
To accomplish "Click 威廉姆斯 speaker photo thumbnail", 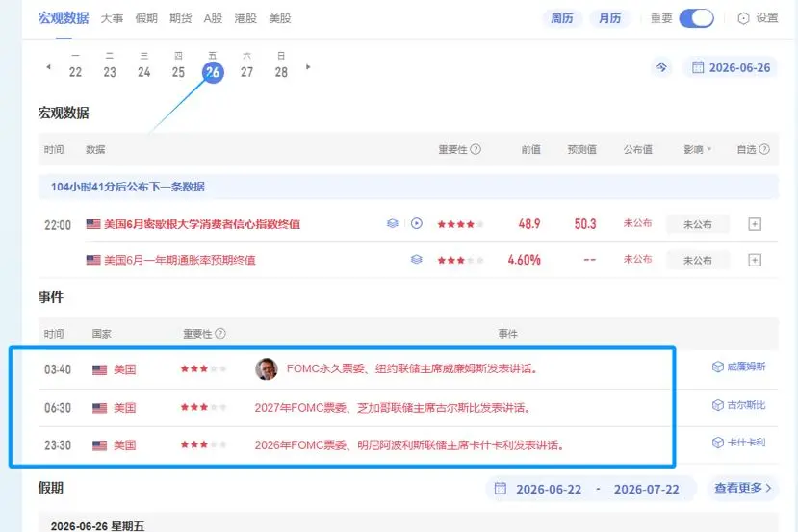I will click(267, 368).
